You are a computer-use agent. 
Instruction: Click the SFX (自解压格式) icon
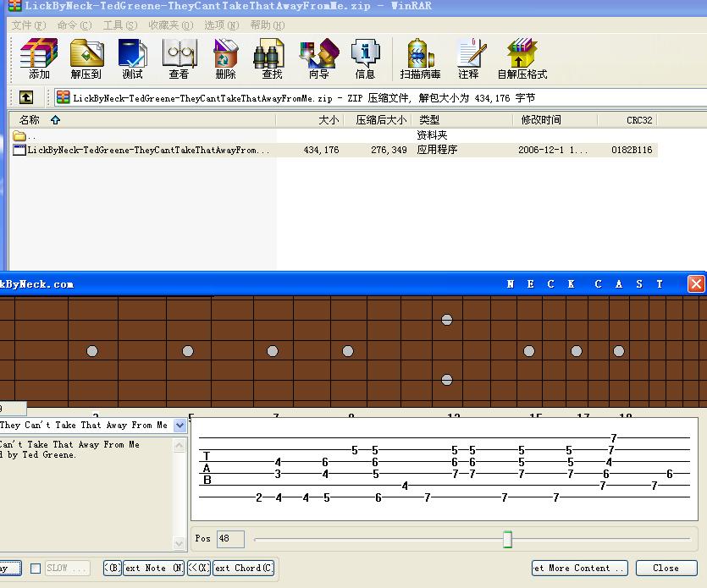(x=522, y=59)
